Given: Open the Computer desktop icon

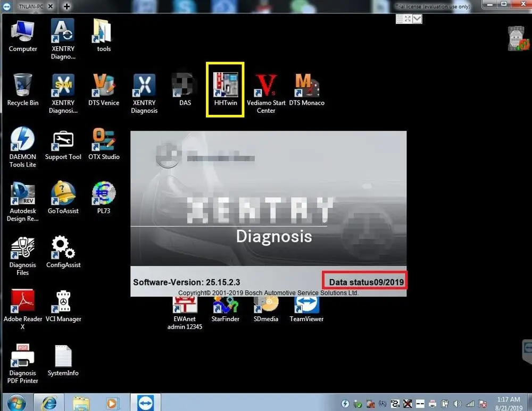Looking at the screenshot, I should click(x=23, y=36).
